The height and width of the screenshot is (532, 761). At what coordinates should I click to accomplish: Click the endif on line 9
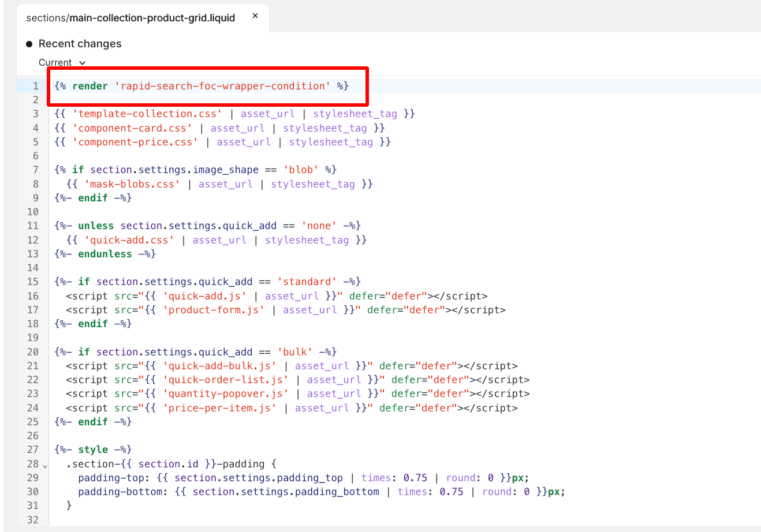[x=93, y=198]
